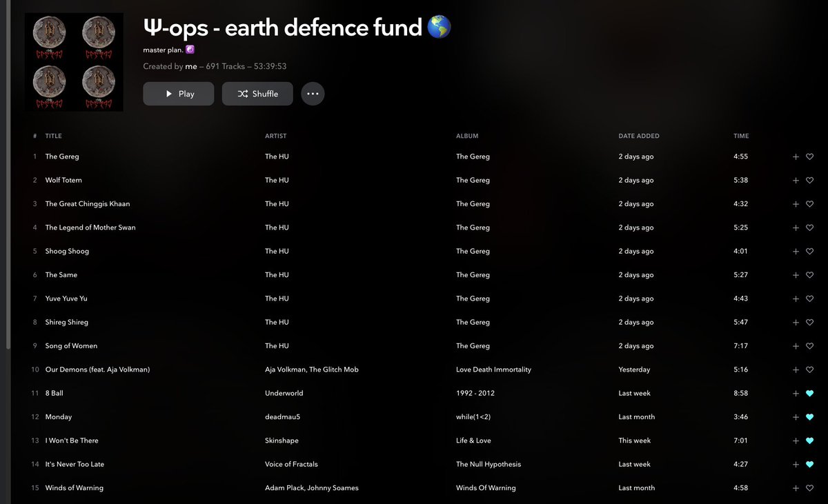Click duration 8:58 on 8 Ball row

pyautogui.click(x=740, y=393)
